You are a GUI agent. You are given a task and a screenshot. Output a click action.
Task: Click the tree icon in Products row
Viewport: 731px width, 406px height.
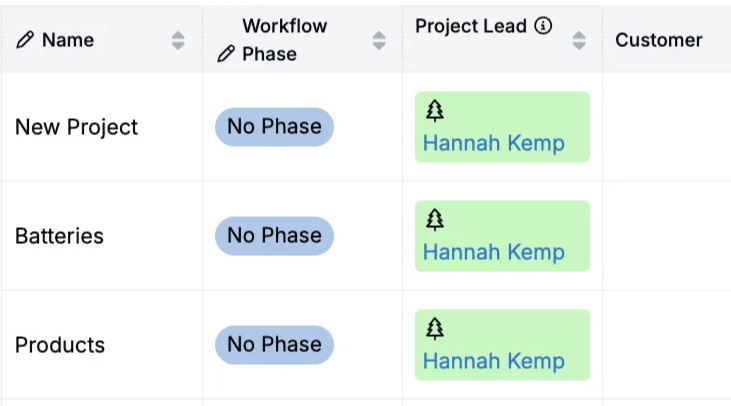(435, 329)
